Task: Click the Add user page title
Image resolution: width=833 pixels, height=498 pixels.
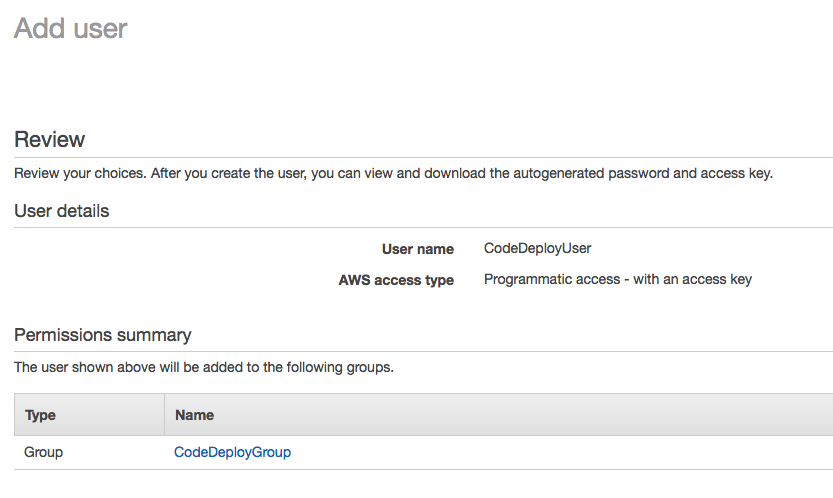Action: tap(71, 28)
